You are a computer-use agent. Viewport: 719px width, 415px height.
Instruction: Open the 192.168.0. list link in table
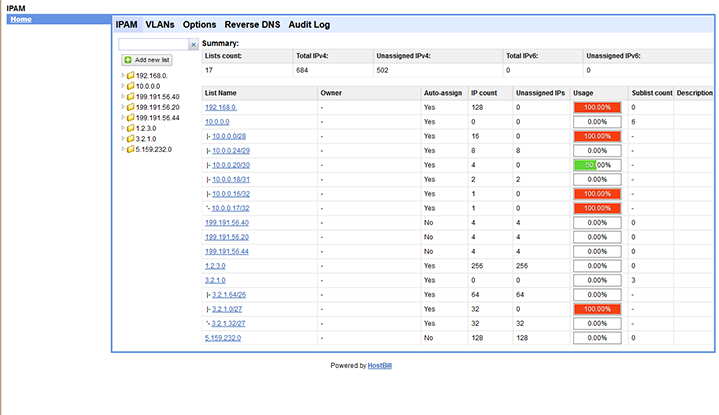pos(221,107)
